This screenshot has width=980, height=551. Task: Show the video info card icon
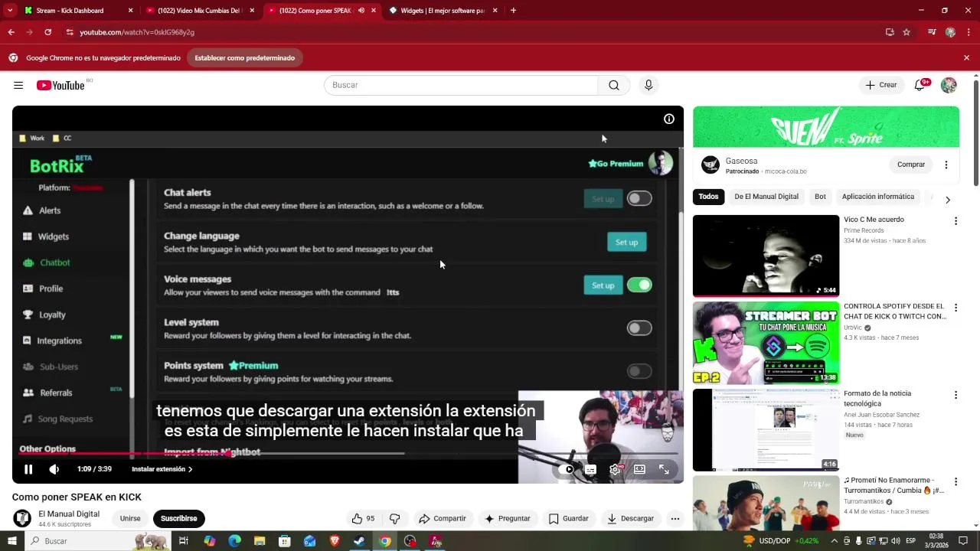[x=669, y=119]
